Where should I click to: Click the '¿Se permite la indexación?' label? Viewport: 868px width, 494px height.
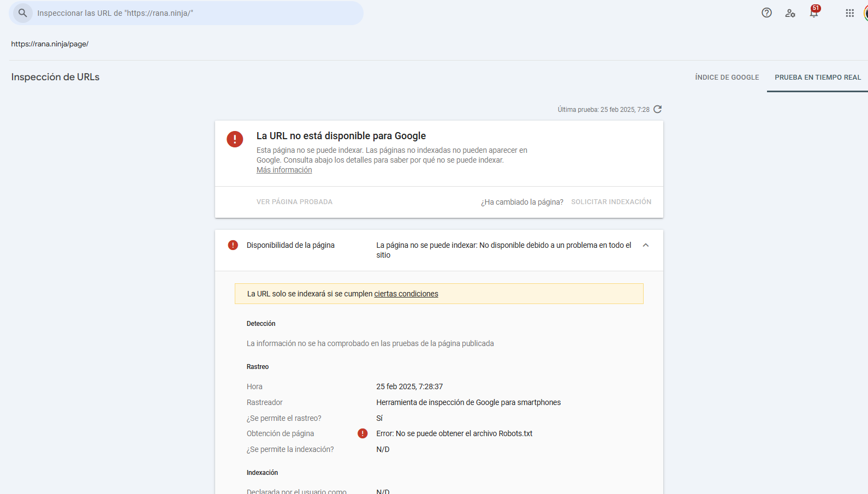(x=290, y=449)
